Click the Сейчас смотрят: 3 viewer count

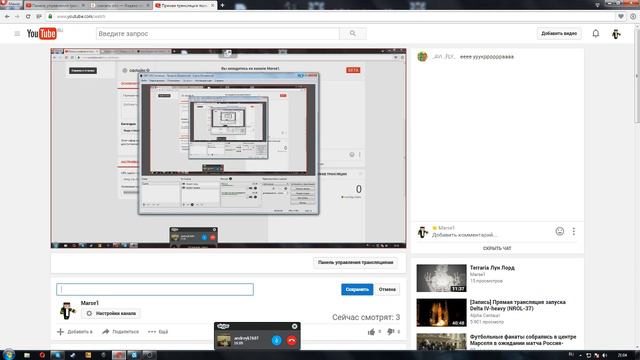pos(366,317)
